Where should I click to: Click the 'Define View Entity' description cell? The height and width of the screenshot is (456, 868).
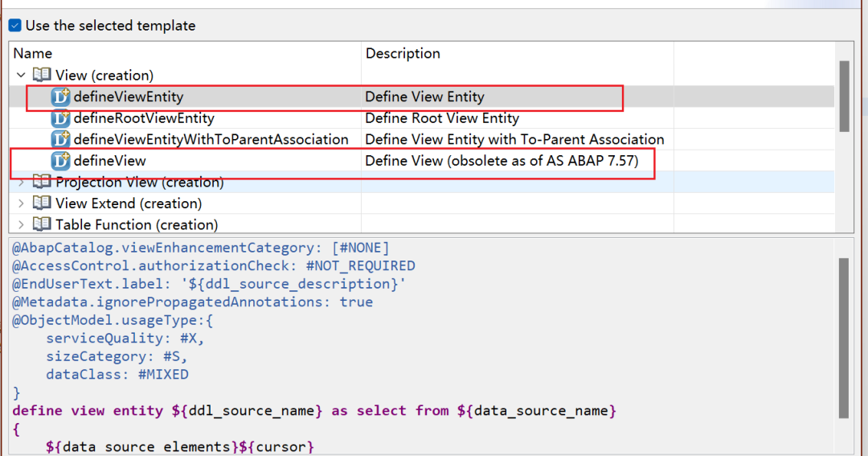[x=424, y=97]
